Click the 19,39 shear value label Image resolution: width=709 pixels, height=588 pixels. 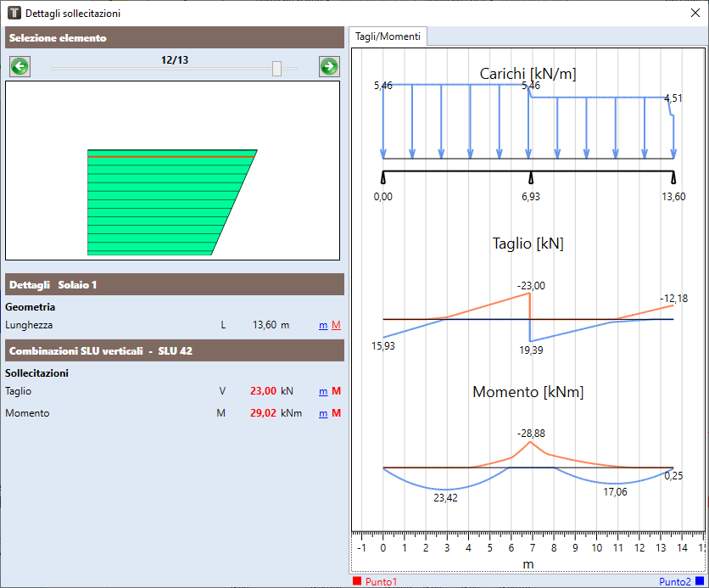[x=531, y=350]
